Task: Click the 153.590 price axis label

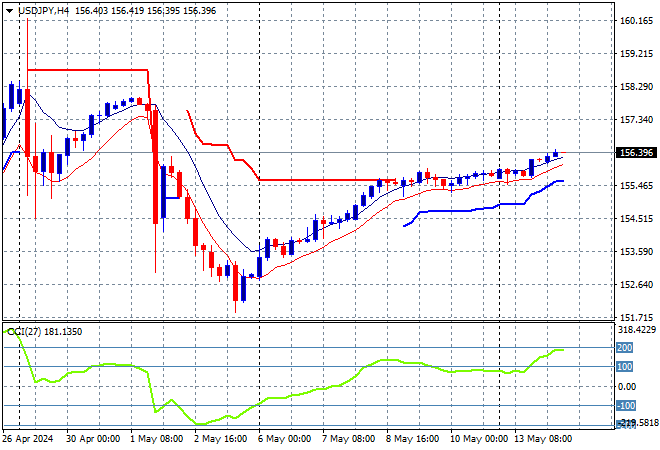Action: 637,252
